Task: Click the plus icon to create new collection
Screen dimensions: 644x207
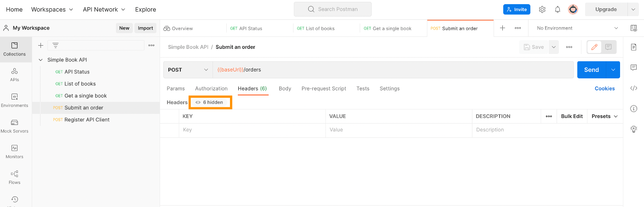Action: click(40, 45)
